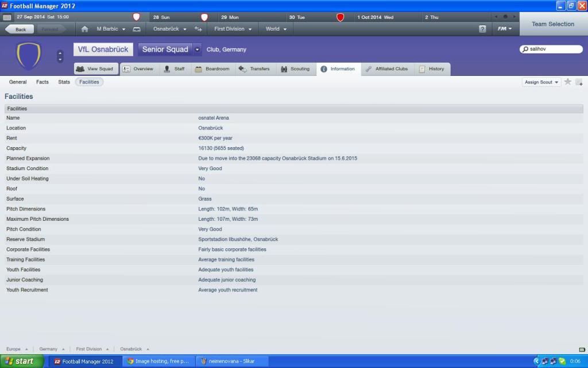
Task: Add club to favourites with star icon
Action: (568, 82)
